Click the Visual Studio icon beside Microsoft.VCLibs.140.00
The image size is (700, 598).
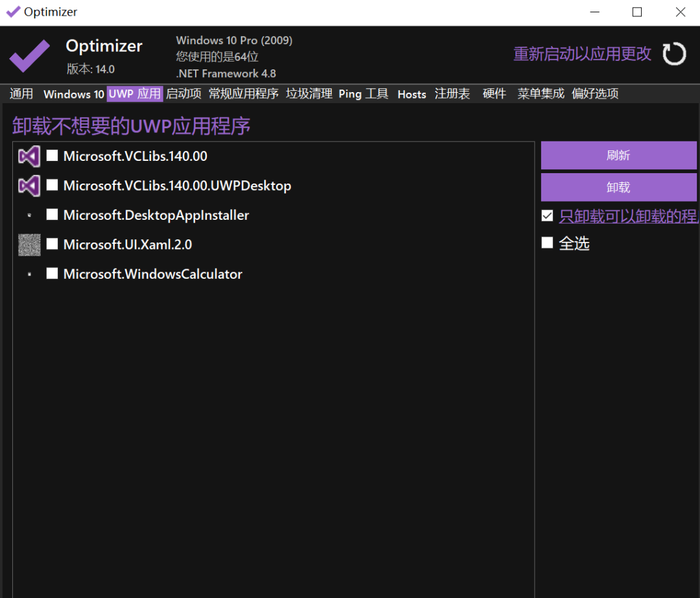pos(29,156)
